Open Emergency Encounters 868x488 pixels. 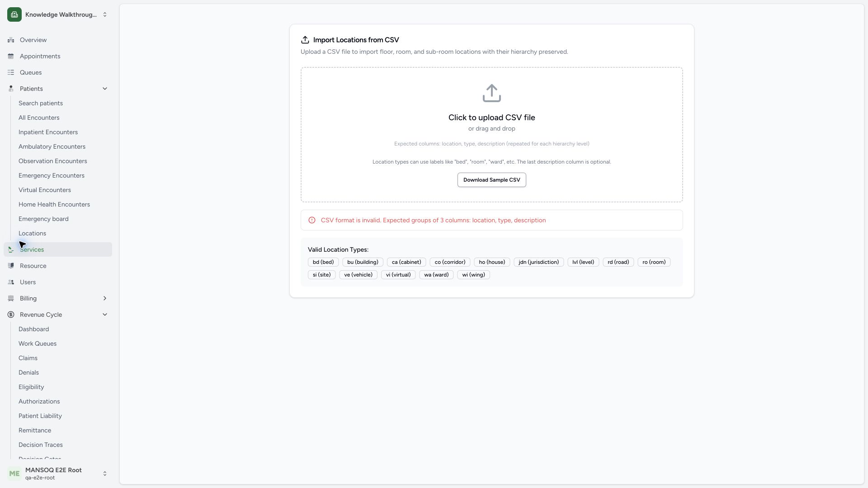click(52, 175)
